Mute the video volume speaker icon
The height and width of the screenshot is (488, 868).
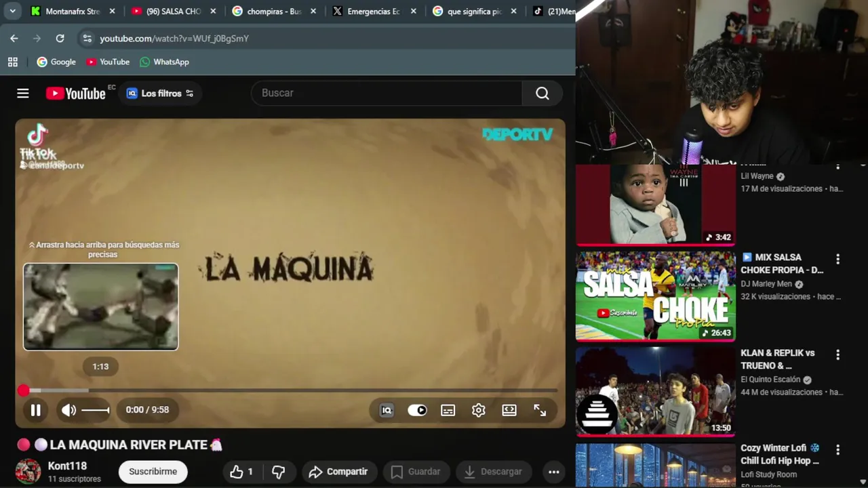68,410
